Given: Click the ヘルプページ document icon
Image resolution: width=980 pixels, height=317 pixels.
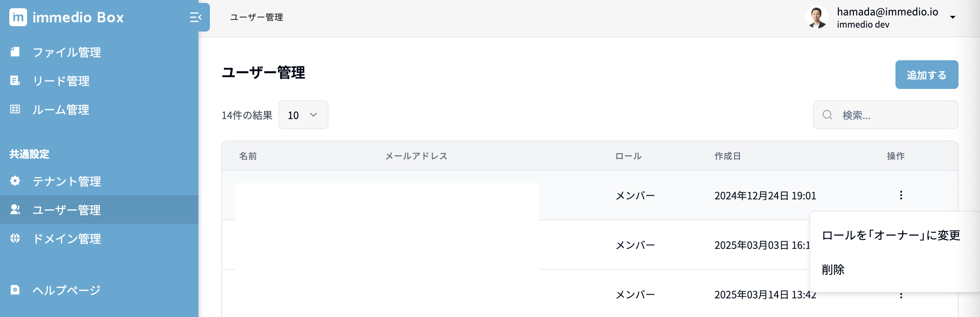Looking at the screenshot, I should click(x=15, y=290).
